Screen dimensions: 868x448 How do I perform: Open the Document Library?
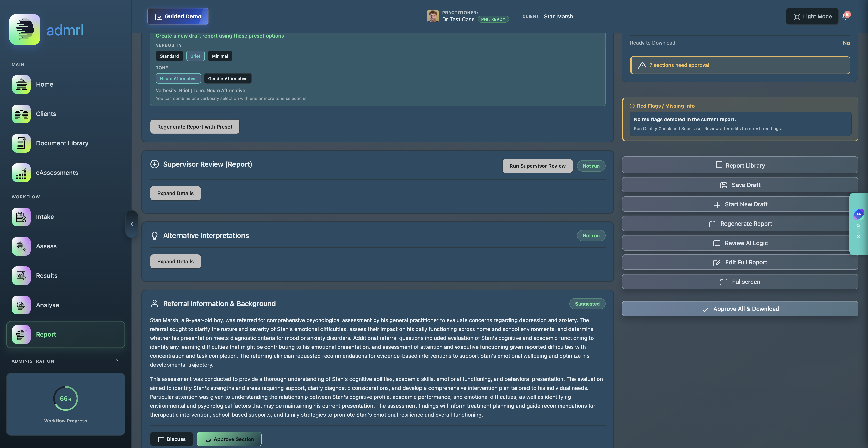click(62, 143)
